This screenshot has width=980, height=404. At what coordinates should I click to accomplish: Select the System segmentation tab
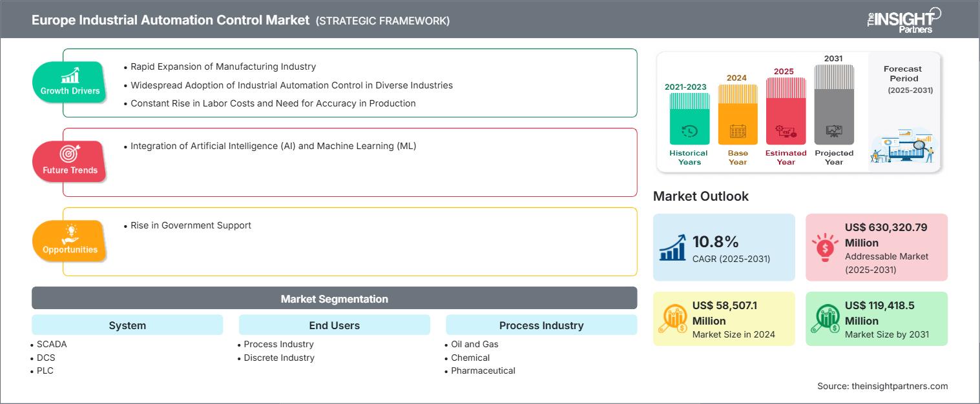(x=127, y=325)
